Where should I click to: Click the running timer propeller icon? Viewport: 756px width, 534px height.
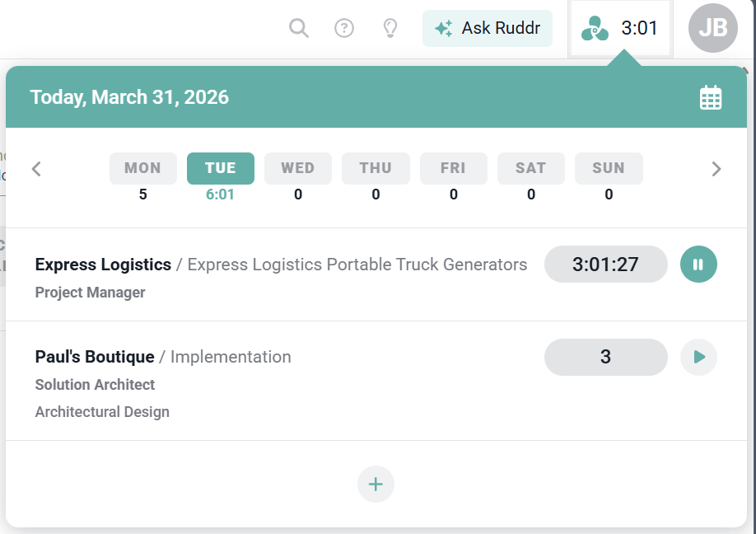pos(595,30)
